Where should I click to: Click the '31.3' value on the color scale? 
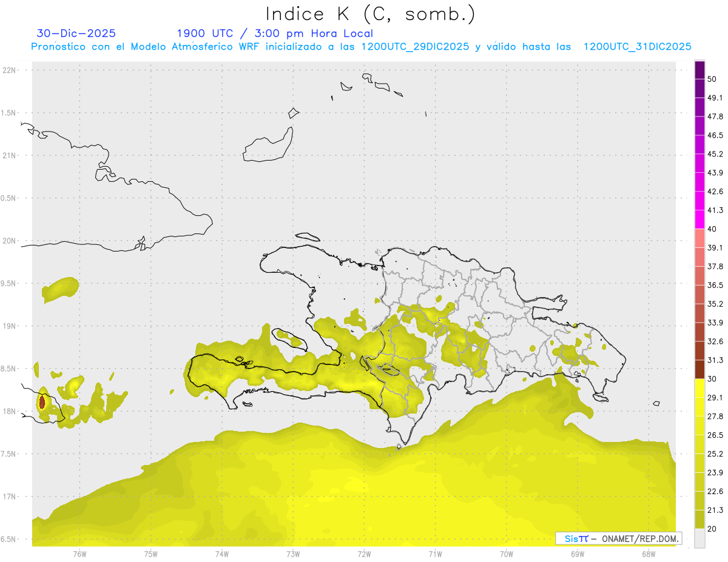tap(715, 360)
